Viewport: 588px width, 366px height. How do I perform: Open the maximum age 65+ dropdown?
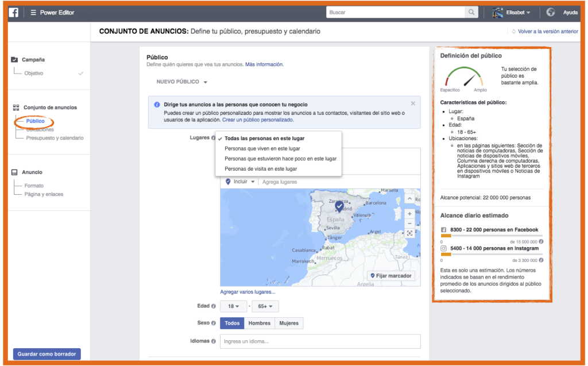point(265,307)
